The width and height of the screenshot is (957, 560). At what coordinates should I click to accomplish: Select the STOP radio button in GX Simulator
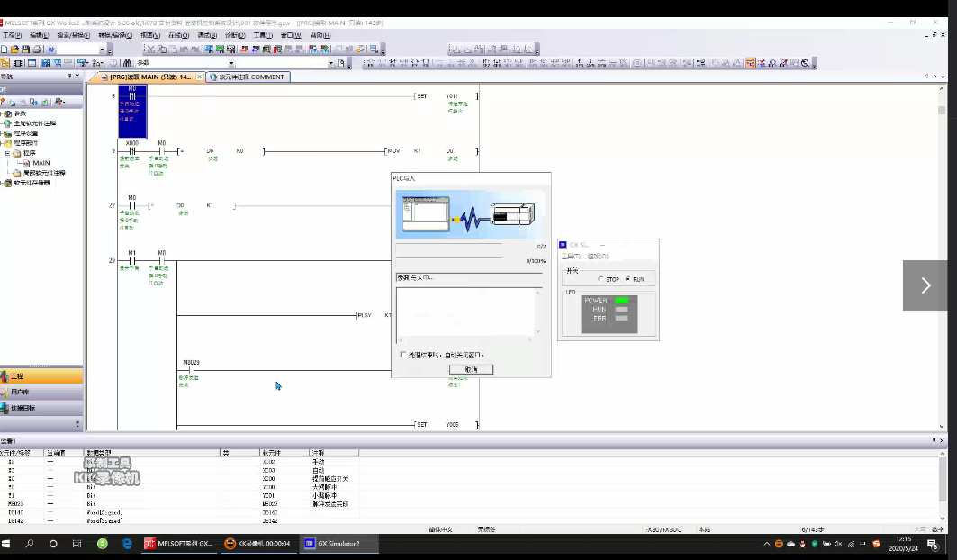pos(600,279)
